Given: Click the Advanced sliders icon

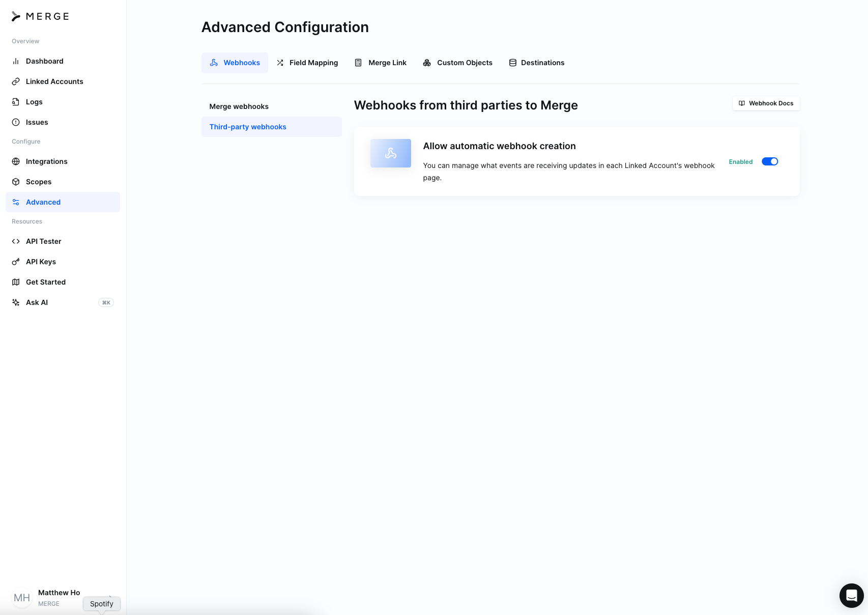Looking at the screenshot, I should click(16, 202).
